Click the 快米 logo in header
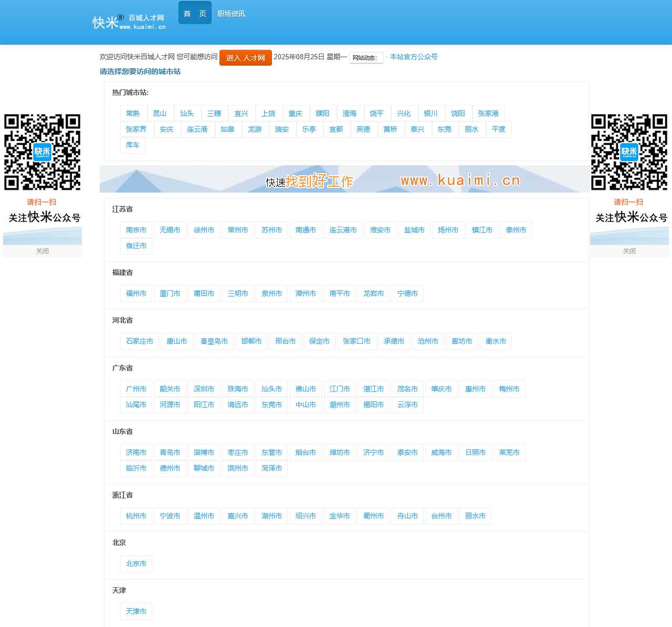 [129, 22]
